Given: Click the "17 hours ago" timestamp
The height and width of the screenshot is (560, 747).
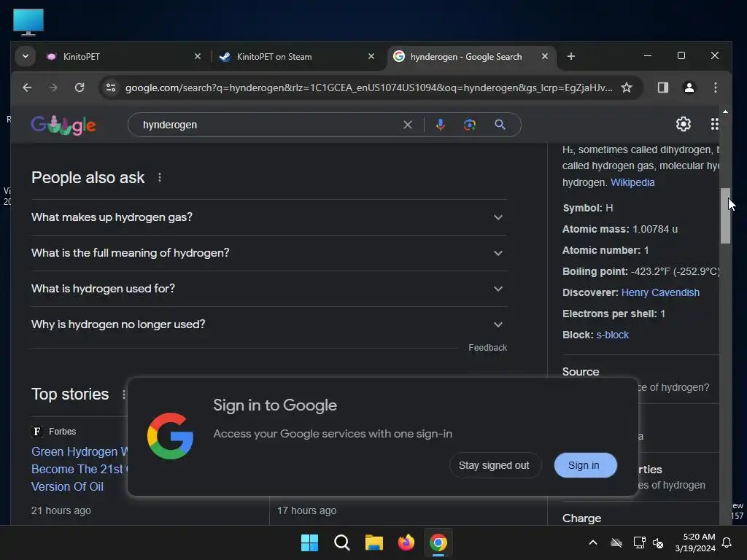Looking at the screenshot, I should 307,510.
